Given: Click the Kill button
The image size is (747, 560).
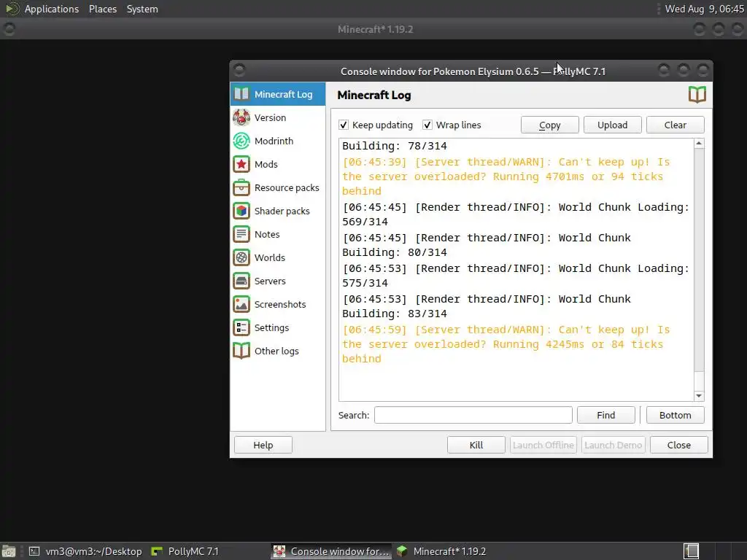Looking at the screenshot, I should pyautogui.click(x=476, y=445).
